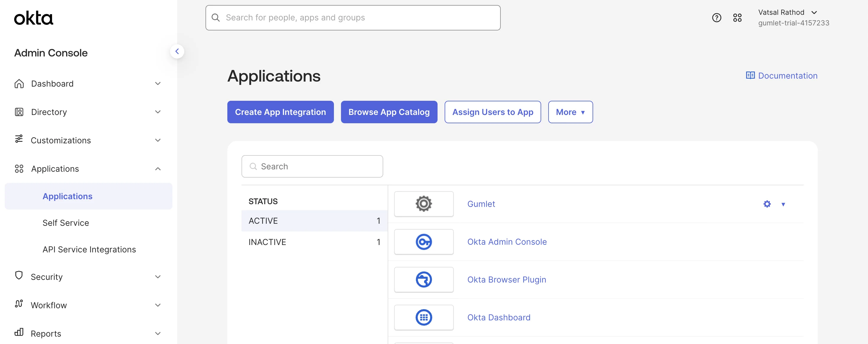
Task: Click the Okta Admin Console key icon
Action: pyautogui.click(x=424, y=242)
